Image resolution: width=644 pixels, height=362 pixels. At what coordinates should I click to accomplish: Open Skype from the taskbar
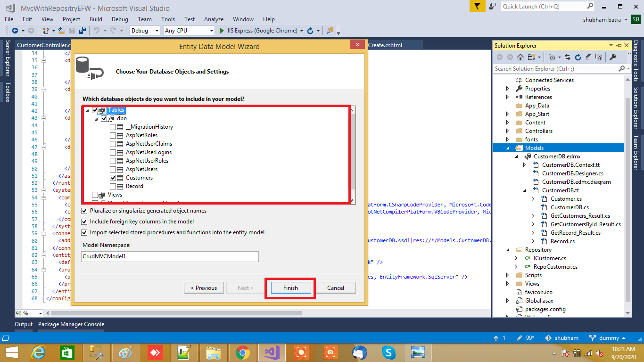(388, 352)
